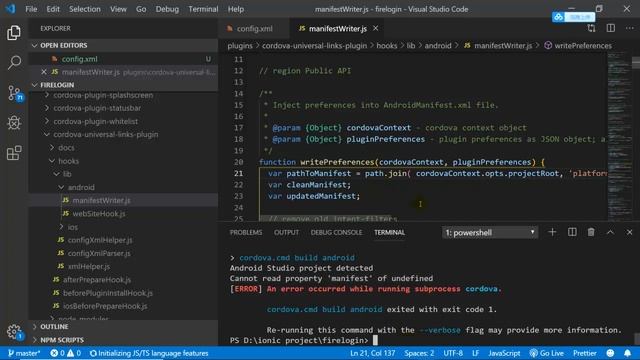Open the Go menu

click(x=141, y=9)
